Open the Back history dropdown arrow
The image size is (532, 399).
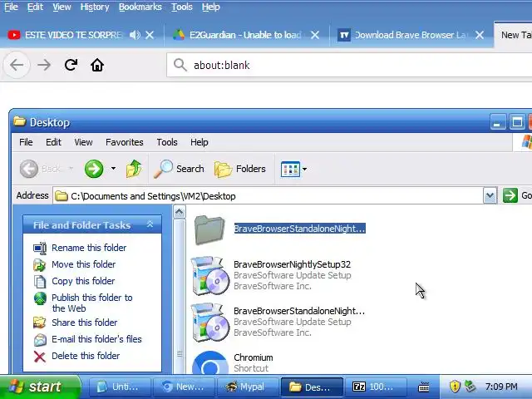point(71,168)
